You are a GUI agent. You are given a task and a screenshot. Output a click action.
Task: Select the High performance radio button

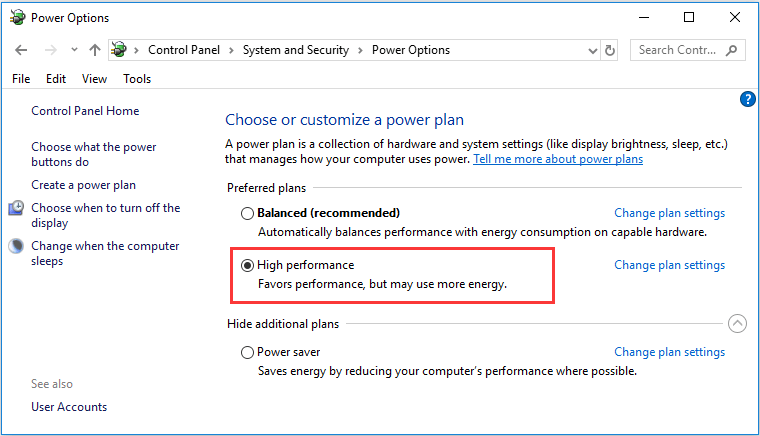pos(247,265)
